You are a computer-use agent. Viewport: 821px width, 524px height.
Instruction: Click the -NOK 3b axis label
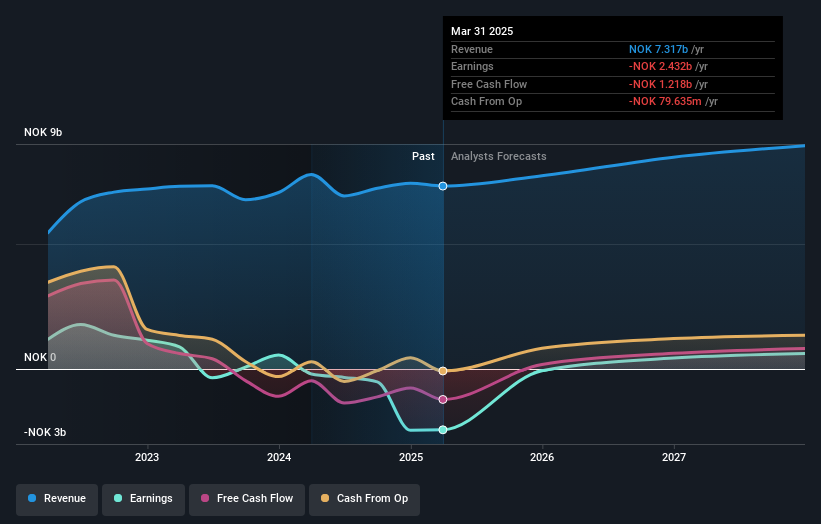click(45, 432)
